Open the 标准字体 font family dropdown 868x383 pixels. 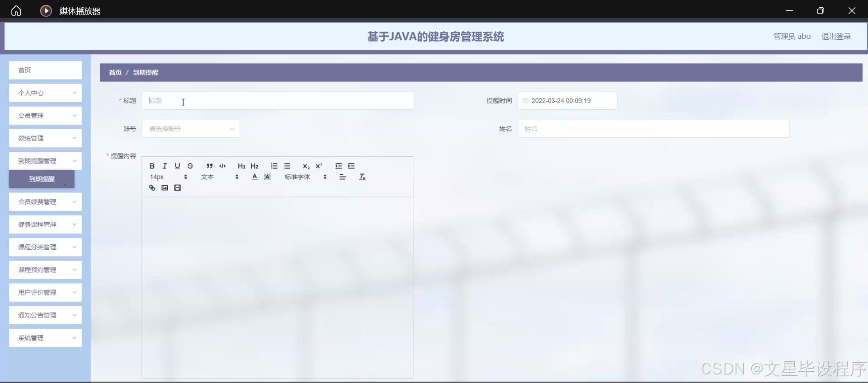click(x=306, y=177)
